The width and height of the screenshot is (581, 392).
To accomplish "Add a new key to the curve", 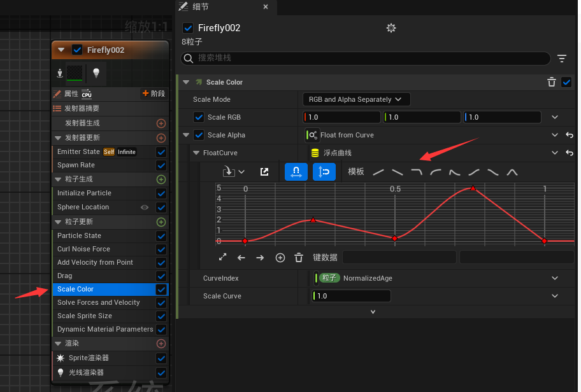I will pos(280,258).
